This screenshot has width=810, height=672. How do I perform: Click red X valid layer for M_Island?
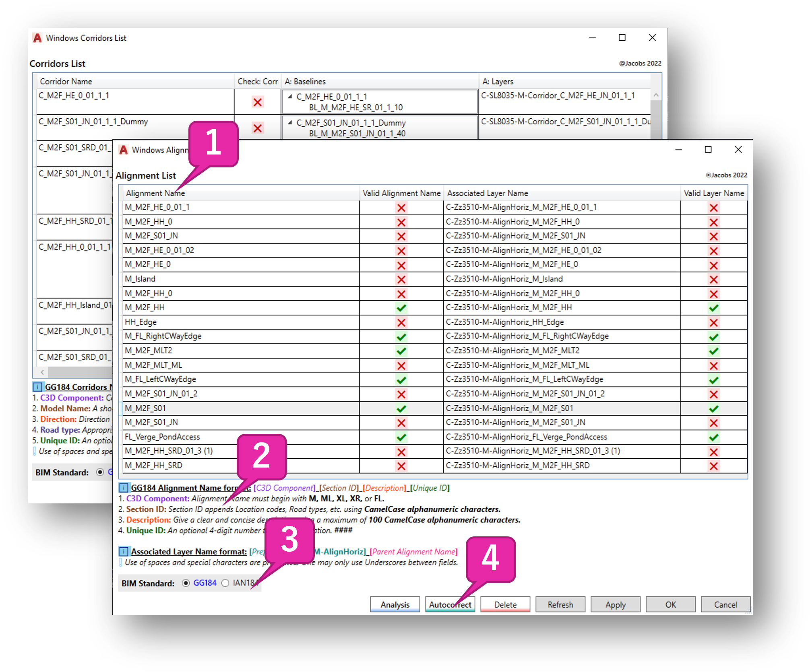click(x=714, y=279)
